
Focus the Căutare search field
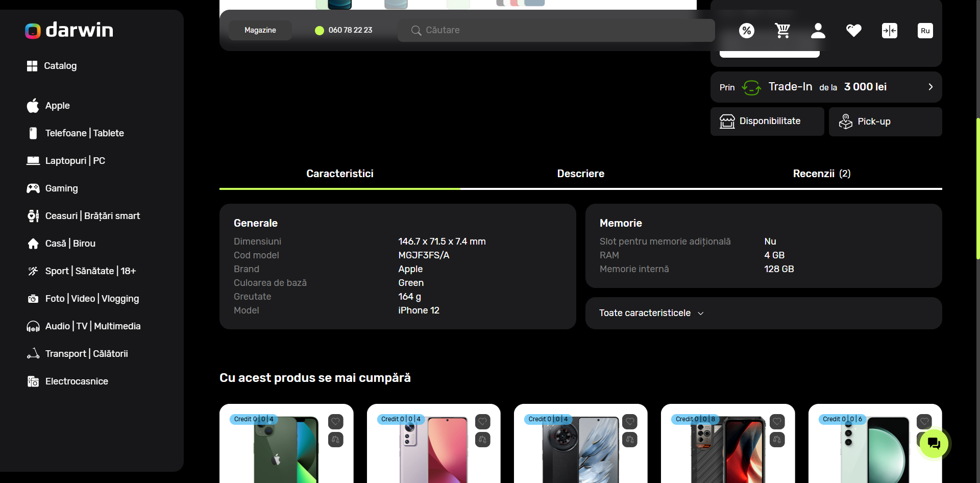pyautogui.click(x=556, y=30)
